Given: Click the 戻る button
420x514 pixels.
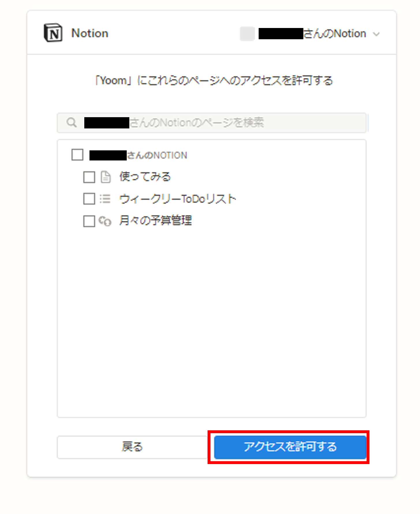Looking at the screenshot, I should (x=132, y=447).
